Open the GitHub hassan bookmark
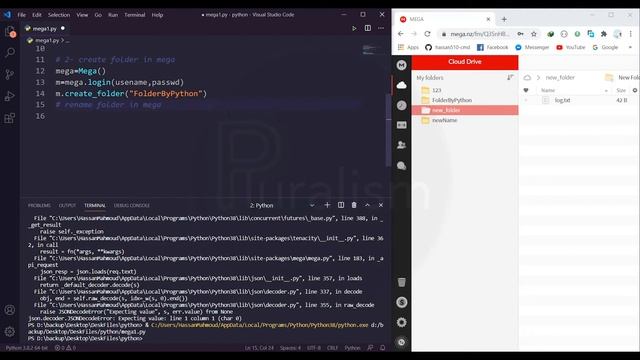 (x=448, y=47)
